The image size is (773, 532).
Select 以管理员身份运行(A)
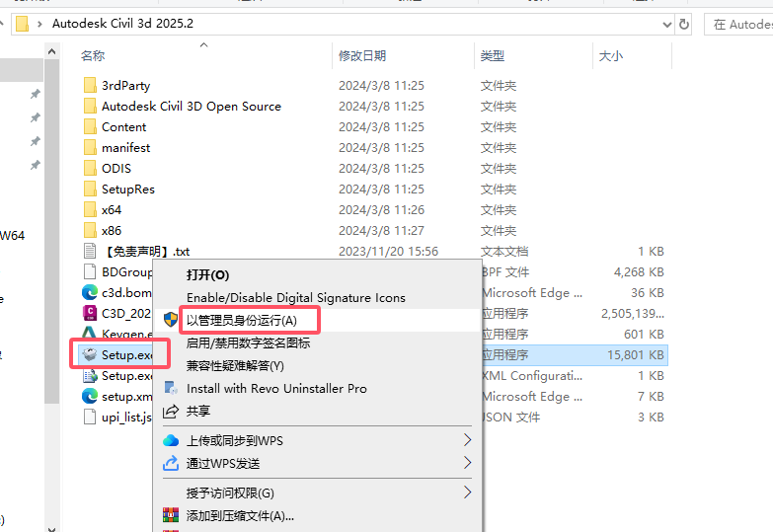click(x=242, y=320)
